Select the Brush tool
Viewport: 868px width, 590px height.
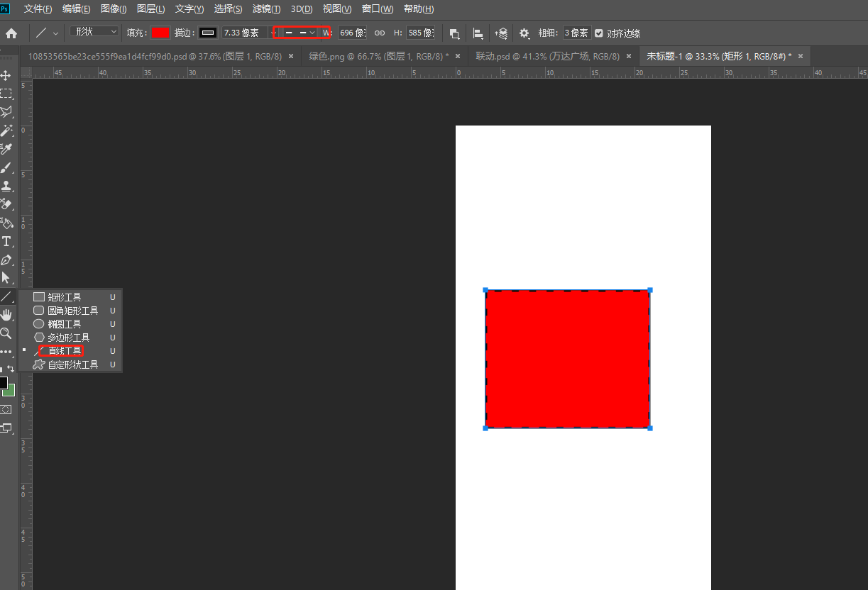[x=6, y=168]
